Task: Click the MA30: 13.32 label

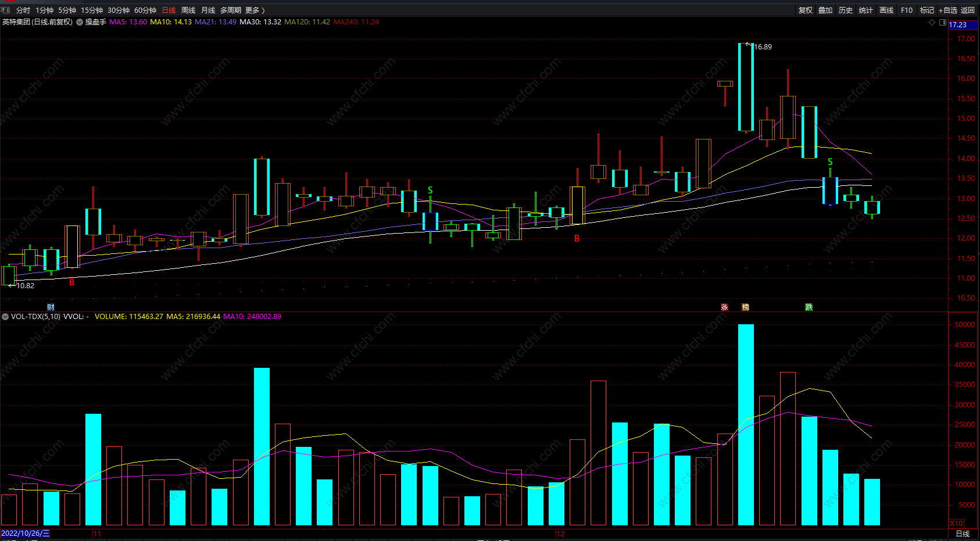Action: point(260,22)
